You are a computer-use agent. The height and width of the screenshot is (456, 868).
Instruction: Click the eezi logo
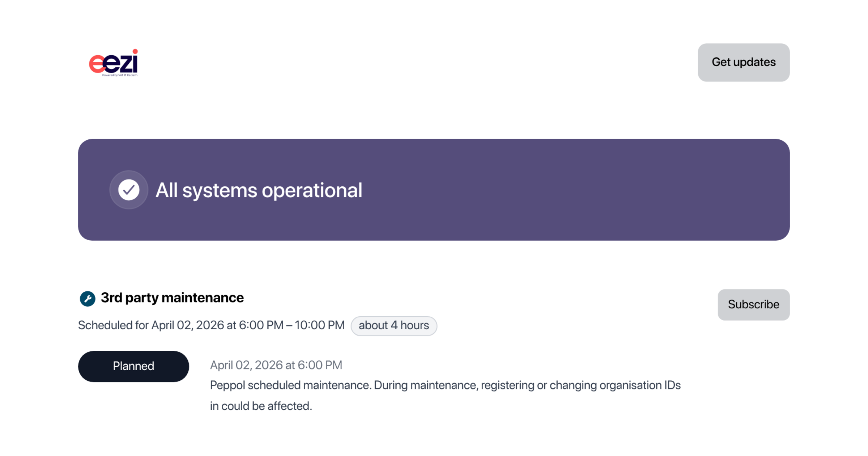coord(114,63)
